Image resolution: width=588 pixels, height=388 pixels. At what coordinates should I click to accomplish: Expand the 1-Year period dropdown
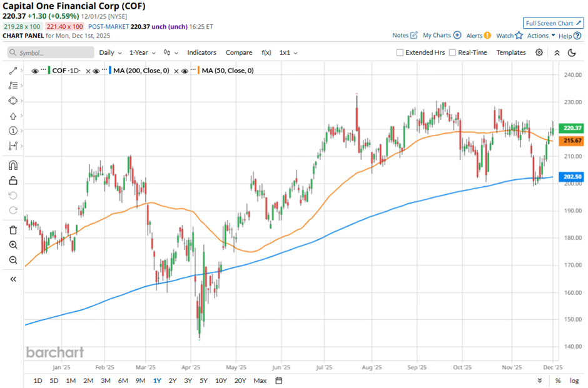pyautogui.click(x=143, y=52)
